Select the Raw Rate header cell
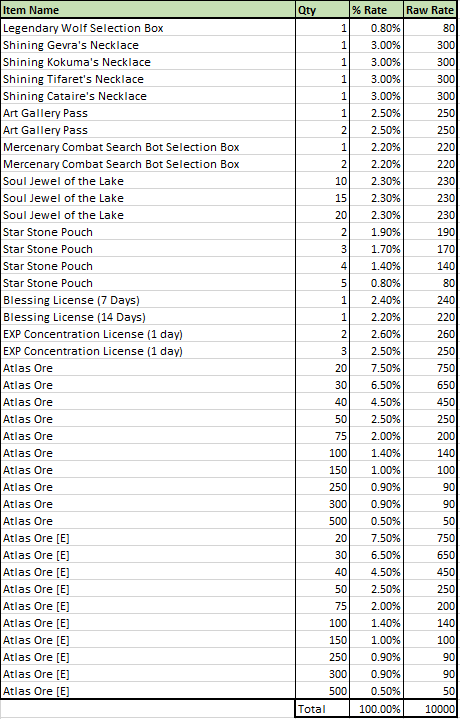Screen dimensions: 460x719 pos(430,10)
